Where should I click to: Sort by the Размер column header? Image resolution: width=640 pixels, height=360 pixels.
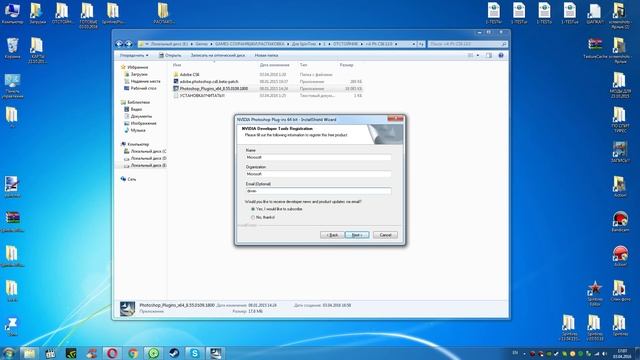(347, 65)
